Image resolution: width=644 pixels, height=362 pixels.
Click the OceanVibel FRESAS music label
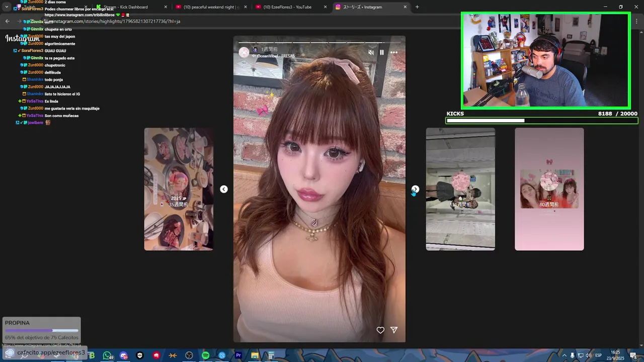click(274, 56)
